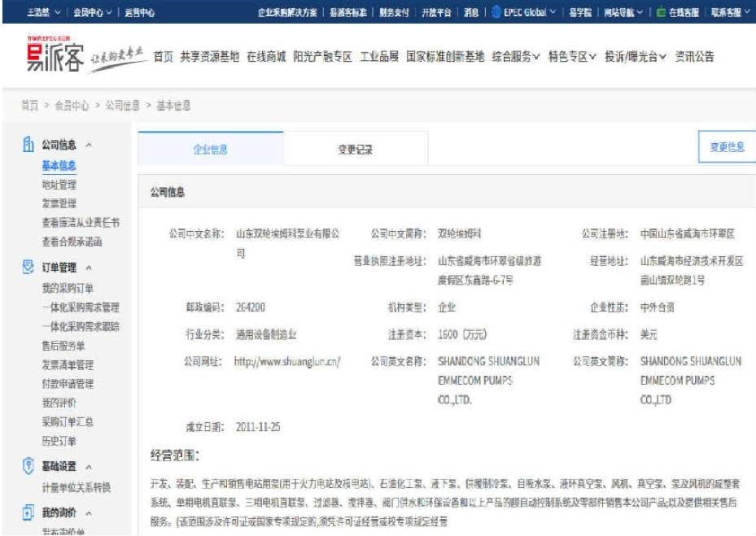The width and height of the screenshot is (756, 536).
Task: Click the 我的询价 icon in sidebar
Action: [28, 512]
